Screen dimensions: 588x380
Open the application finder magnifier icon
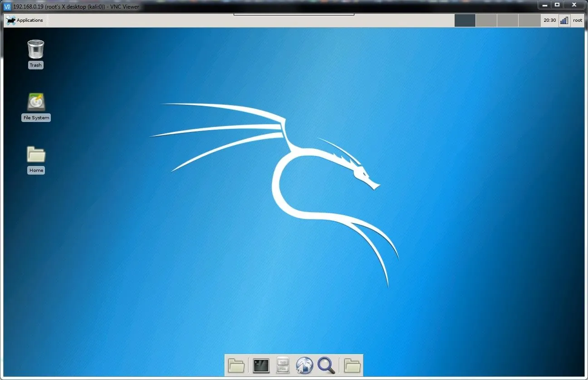point(326,365)
